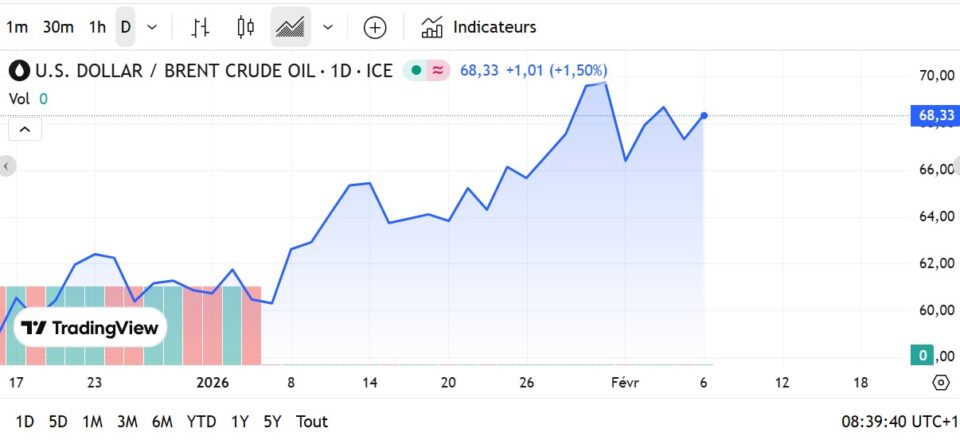Select the area chart style icon
Viewport: 960px width, 440px height.
(x=291, y=27)
